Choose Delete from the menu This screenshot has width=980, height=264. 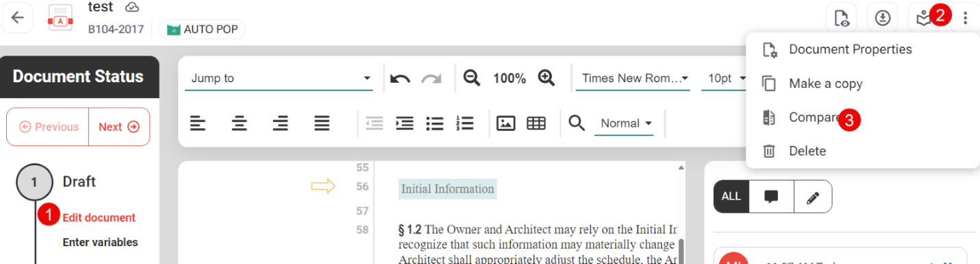pyautogui.click(x=863, y=151)
